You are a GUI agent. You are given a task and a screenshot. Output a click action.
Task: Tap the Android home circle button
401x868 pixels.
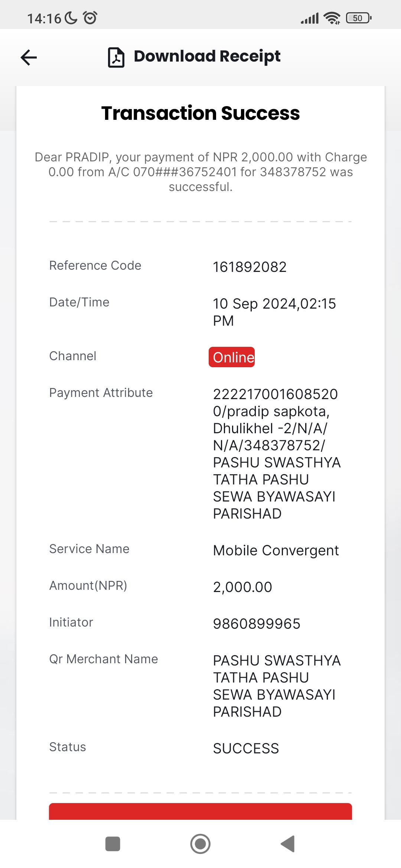tap(200, 844)
